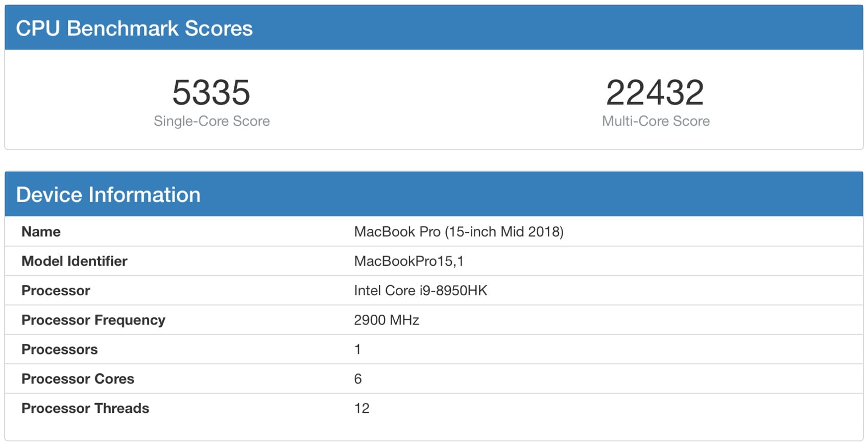This screenshot has height=446, width=868.
Task: Select the Model Identifier label
Action: 74,261
